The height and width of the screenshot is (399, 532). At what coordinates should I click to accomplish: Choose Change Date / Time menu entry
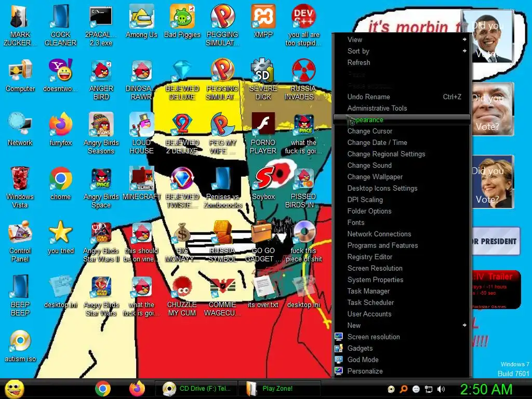[402, 142]
